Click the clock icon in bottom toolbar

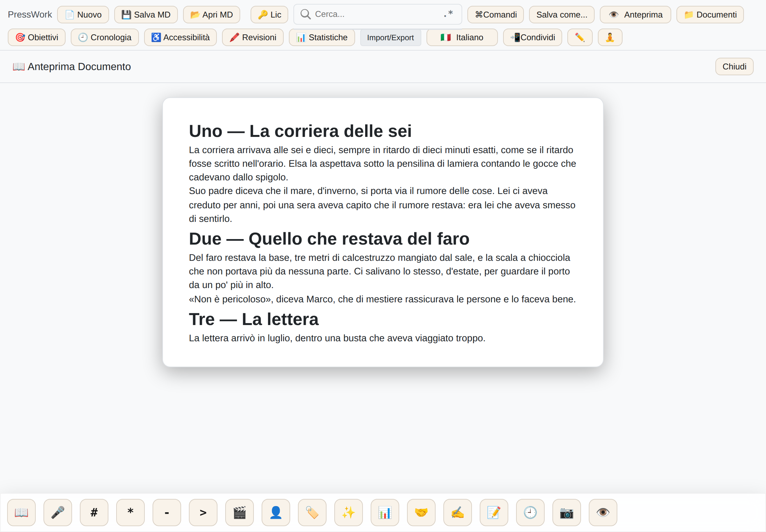pos(530,512)
